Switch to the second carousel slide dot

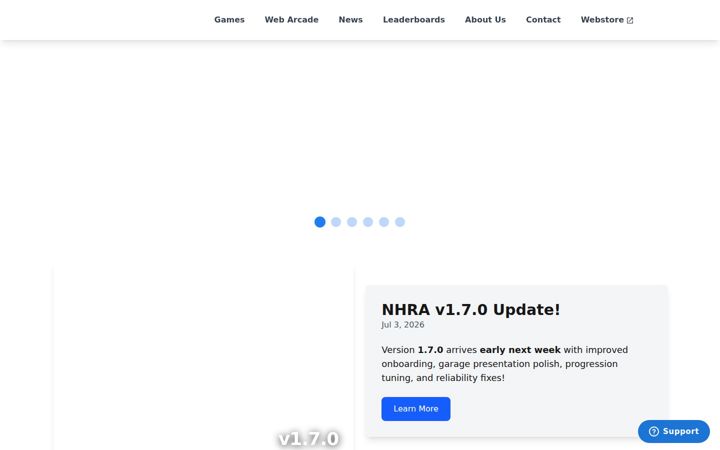(336, 222)
